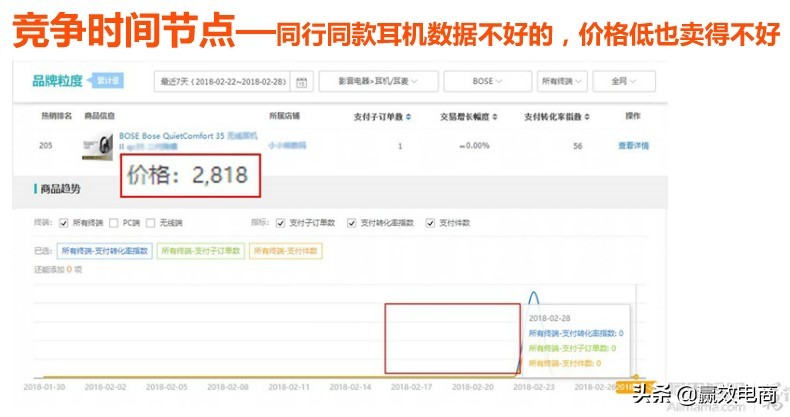Sort by 支付转化率指数 arrow icon
Image resolution: width=790 pixels, height=417 pixels.
[x=587, y=117]
